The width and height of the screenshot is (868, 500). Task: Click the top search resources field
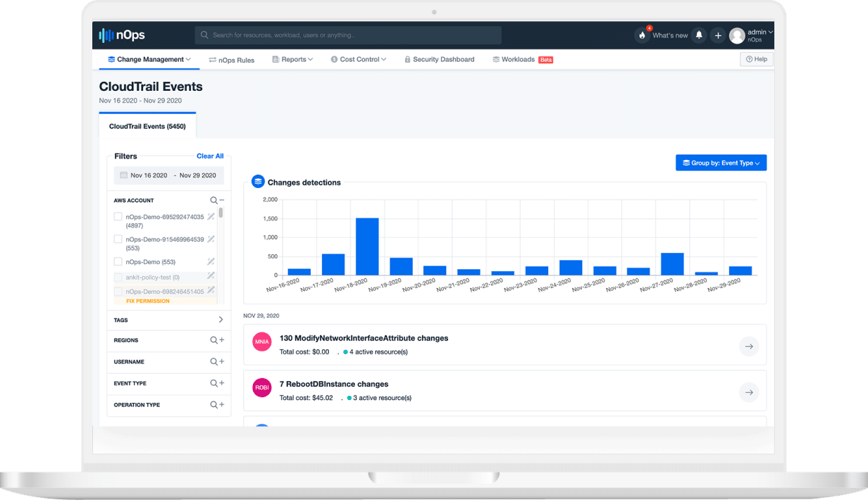point(348,35)
